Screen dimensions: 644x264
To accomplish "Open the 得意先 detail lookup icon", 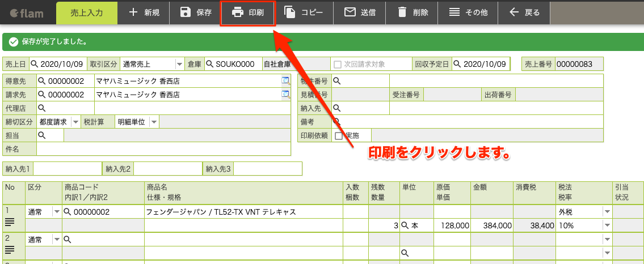I will [285, 81].
